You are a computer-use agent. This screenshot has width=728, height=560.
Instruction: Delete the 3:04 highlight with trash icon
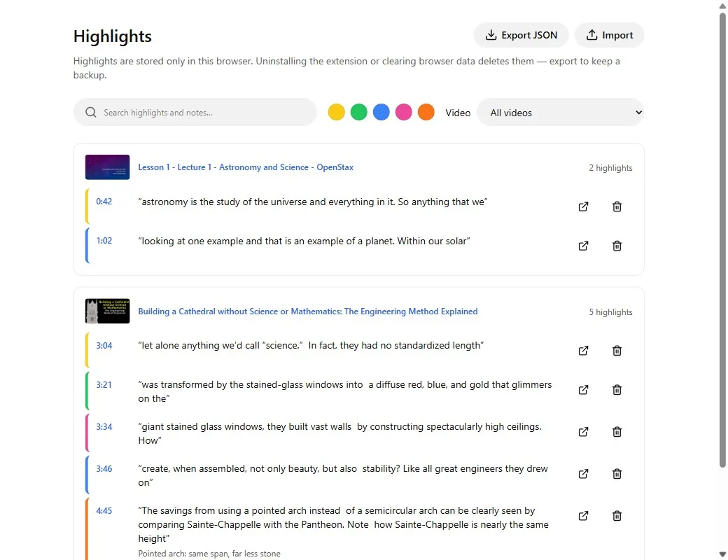pyautogui.click(x=617, y=351)
